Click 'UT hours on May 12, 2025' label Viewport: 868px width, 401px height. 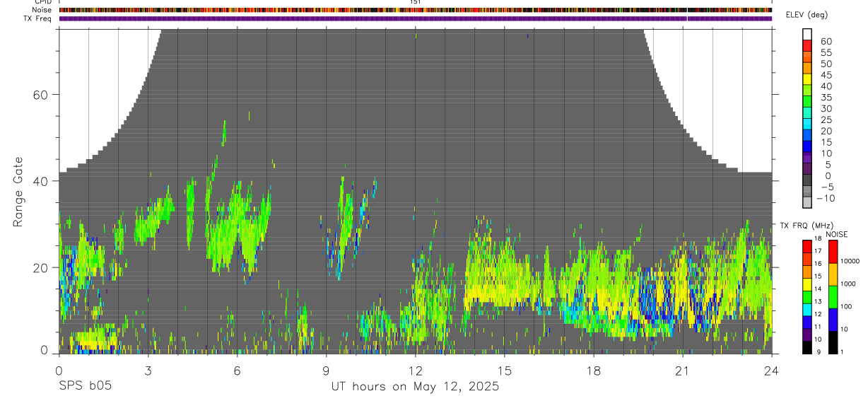click(415, 386)
